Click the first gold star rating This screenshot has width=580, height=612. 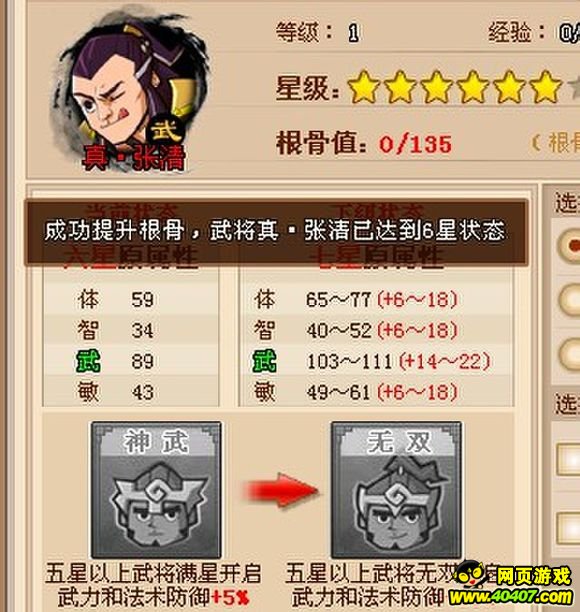tap(363, 87)
